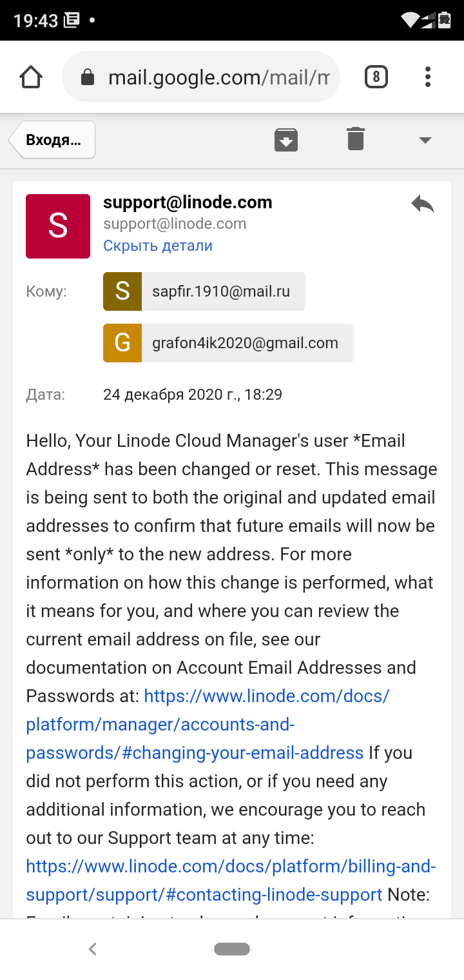Tap the bold support@linode.com sender name
Viewport: 464px width, 980px height.
click(x=188, y=202)
